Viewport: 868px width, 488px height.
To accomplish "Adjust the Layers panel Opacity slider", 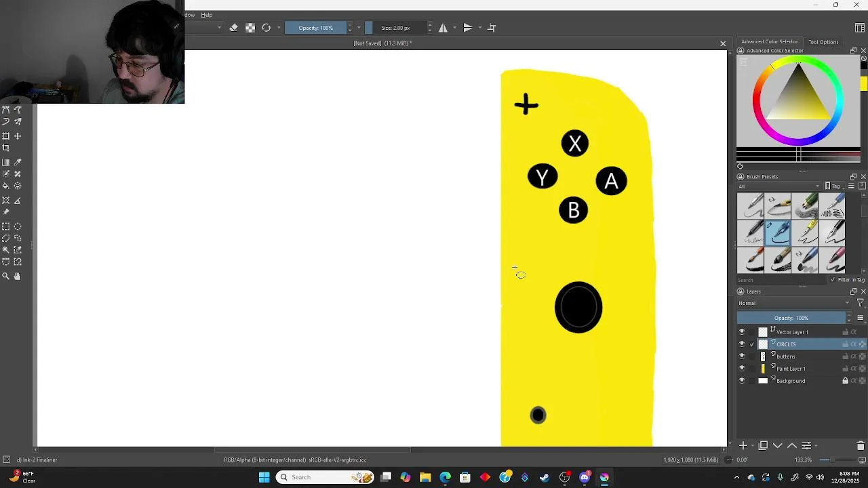I will tap(791, 318).
